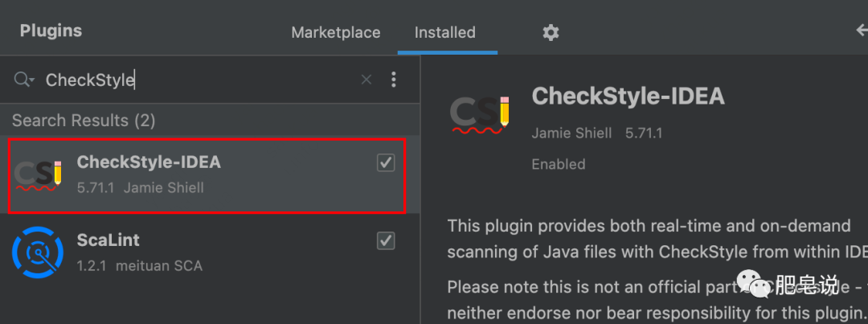Viewport: 868px width, 324px height.
Task: Click the Enabled status label
Action: [x=558, y=164]
